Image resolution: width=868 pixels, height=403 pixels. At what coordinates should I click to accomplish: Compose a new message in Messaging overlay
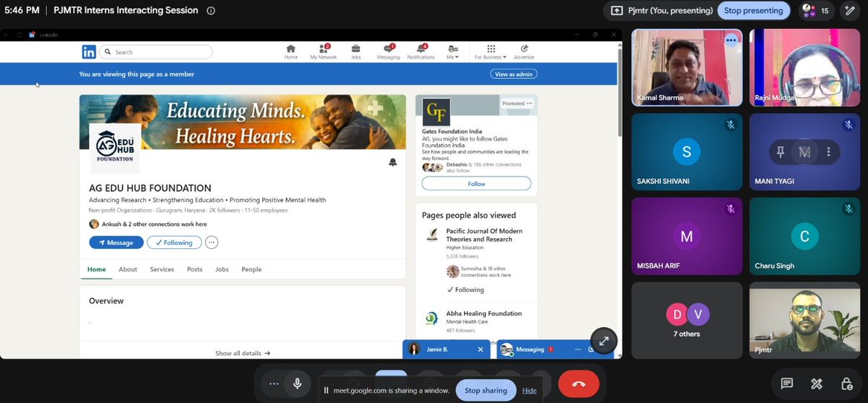(x=591, y=349)
